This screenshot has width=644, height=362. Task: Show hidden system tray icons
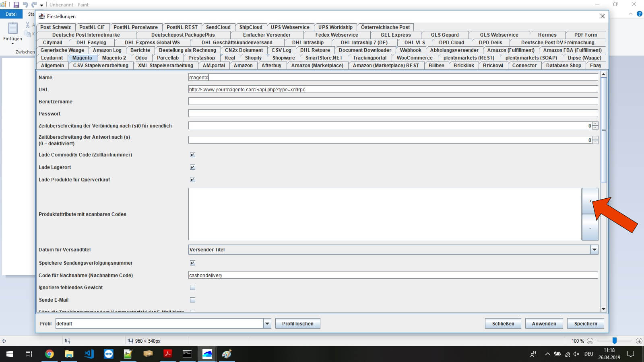(x=547, y=354)
